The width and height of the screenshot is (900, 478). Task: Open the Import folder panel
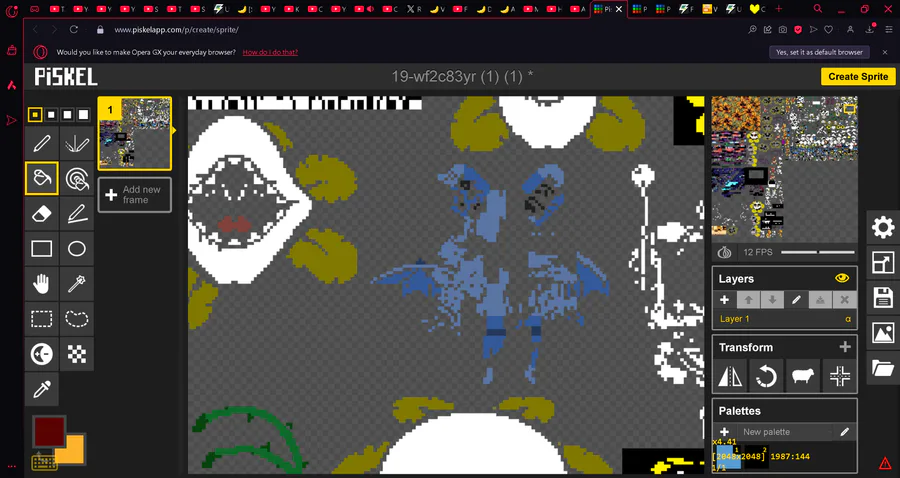point(883,367)
